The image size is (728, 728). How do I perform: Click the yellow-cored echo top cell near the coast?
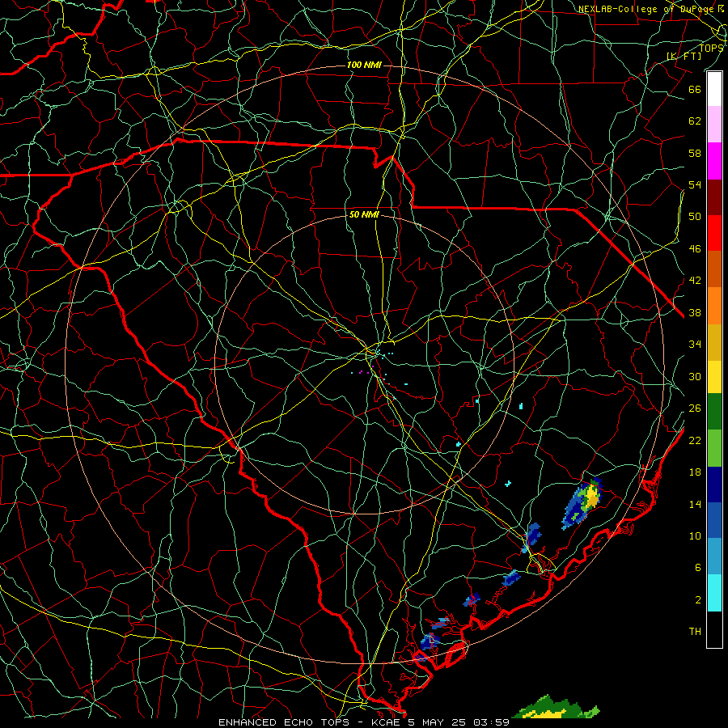point(583,503)
